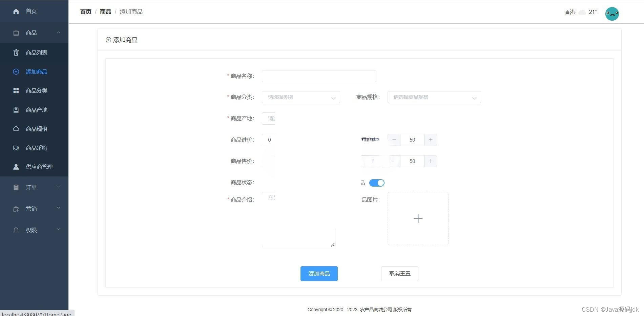Click the plus icon to upload product image
Image resolution: width=644 pixels, height=316 pixels.
point(418,218)
